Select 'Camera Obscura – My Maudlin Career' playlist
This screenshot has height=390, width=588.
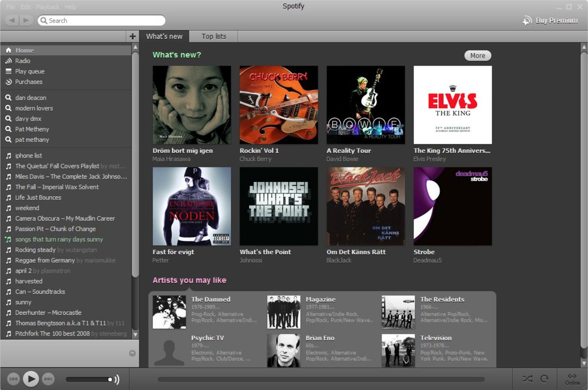coord(66,219)
